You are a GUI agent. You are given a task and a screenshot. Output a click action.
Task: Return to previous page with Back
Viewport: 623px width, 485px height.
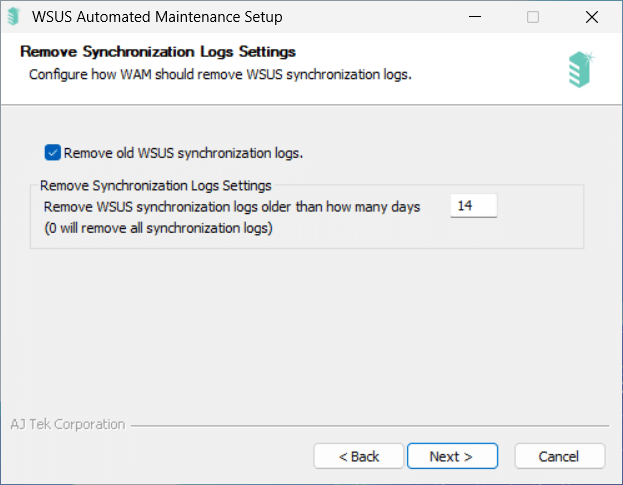359,456
